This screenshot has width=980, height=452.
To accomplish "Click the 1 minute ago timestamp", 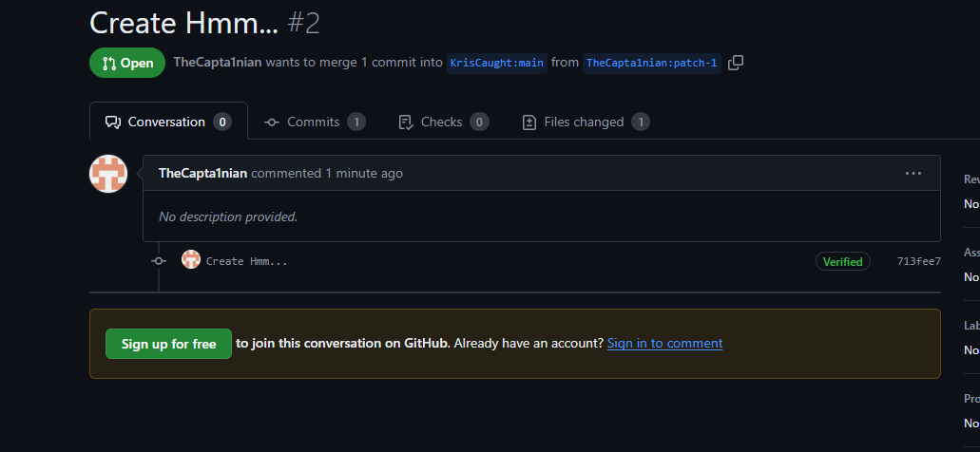I will coord(364,173).
